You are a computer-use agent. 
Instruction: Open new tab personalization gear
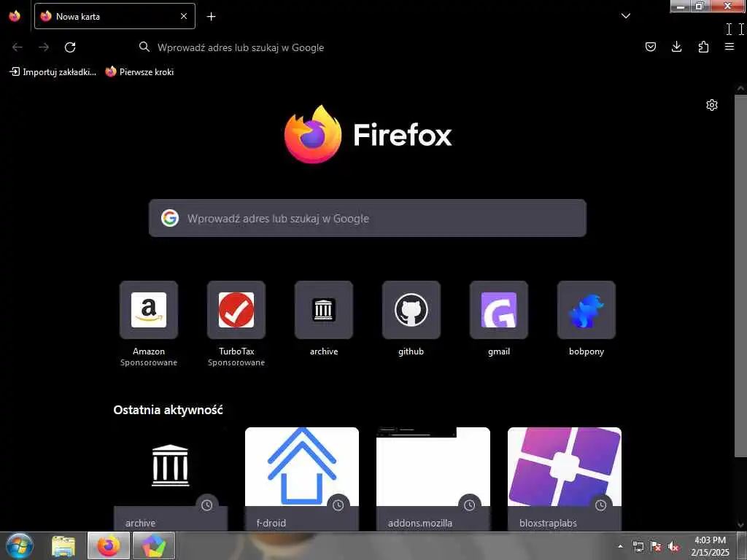pyautogui.click(x=711, y=105)
